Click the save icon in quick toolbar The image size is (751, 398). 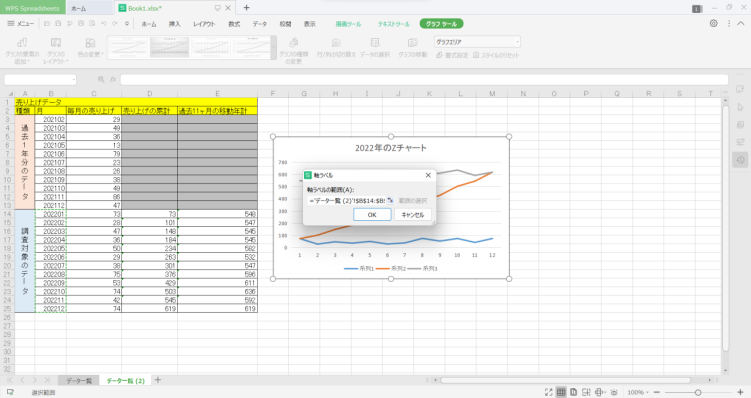click(58, 23)
